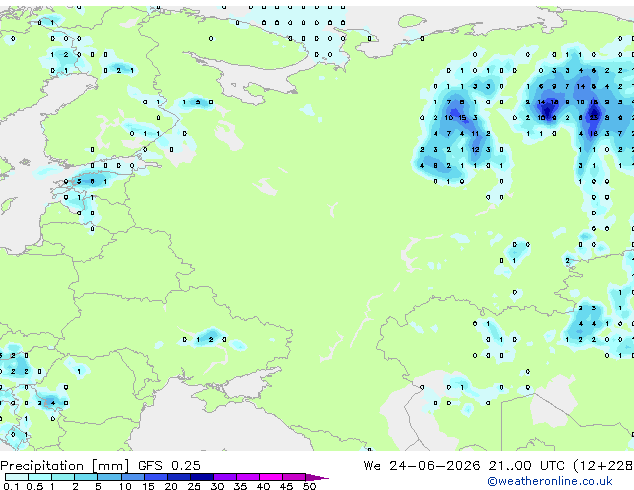The width and height of the screenshot is (634, 490).
Task: Click the "We" weekday abbreviation
Action: click(x=372, y=466)
